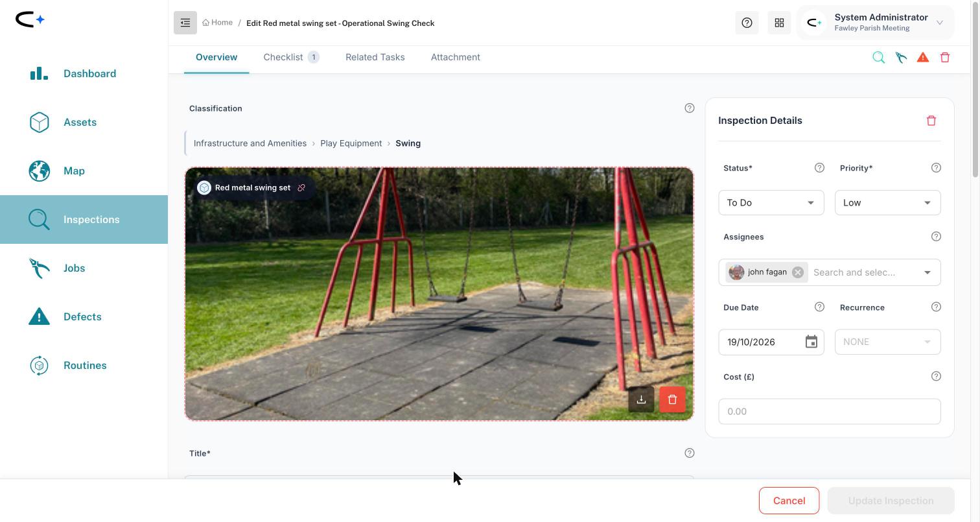Download the swing set image

pos(641,399)
